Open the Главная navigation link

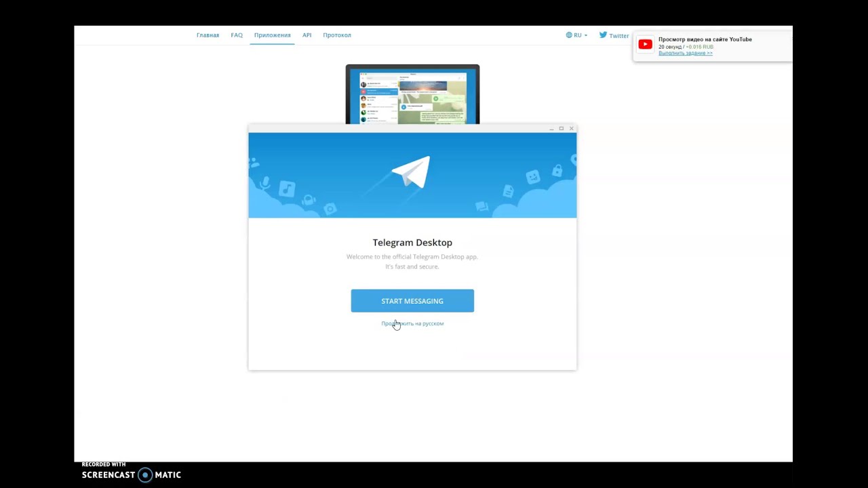[208, 35]
